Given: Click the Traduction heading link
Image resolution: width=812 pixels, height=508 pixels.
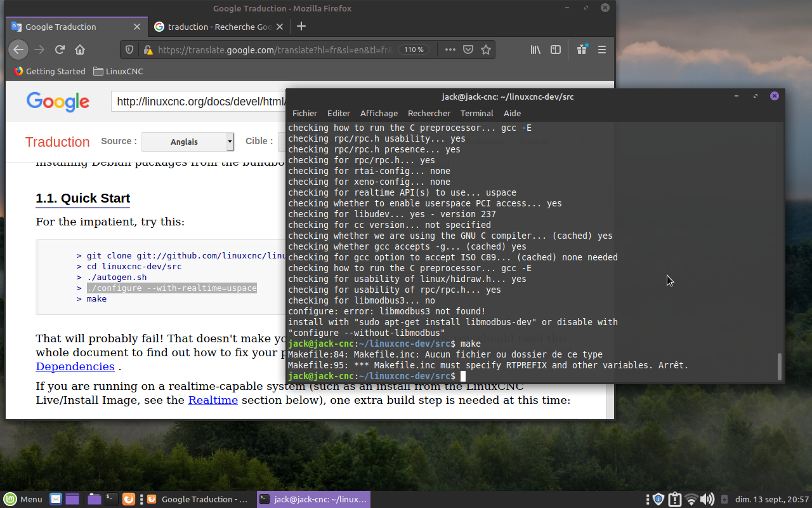Looking at the screenshot, I should pos(57,142).
